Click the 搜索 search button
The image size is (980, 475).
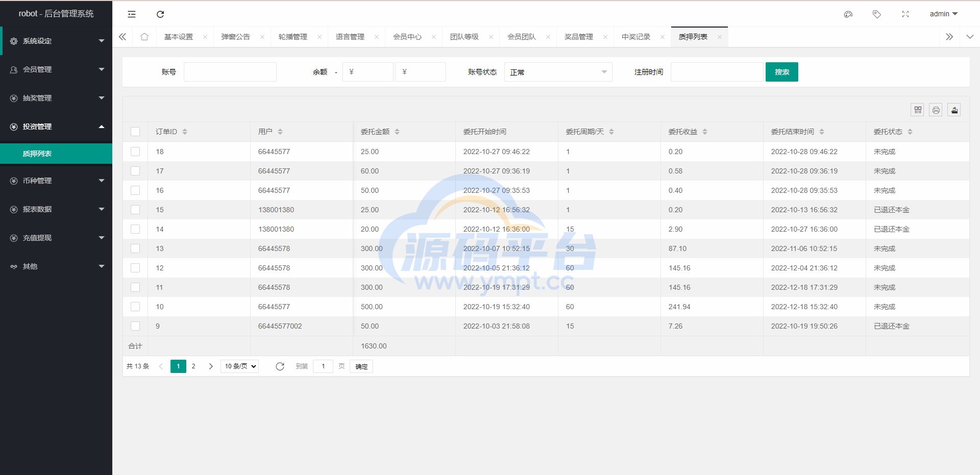pyautogui.click(x=782, y=72)
